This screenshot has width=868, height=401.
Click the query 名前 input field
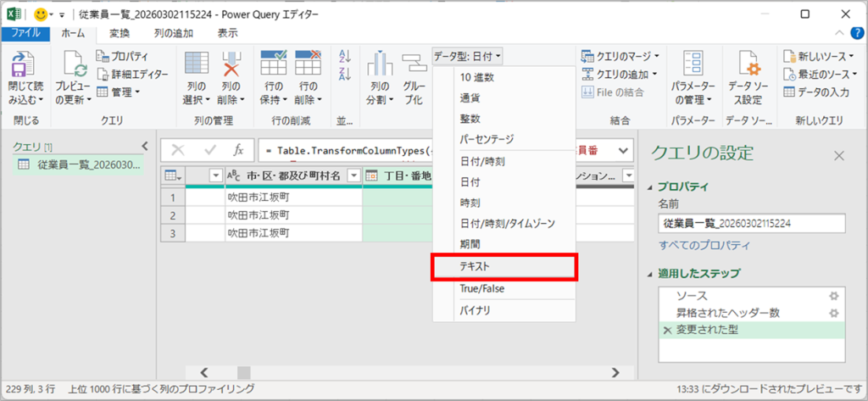click(x=752, y=222)
